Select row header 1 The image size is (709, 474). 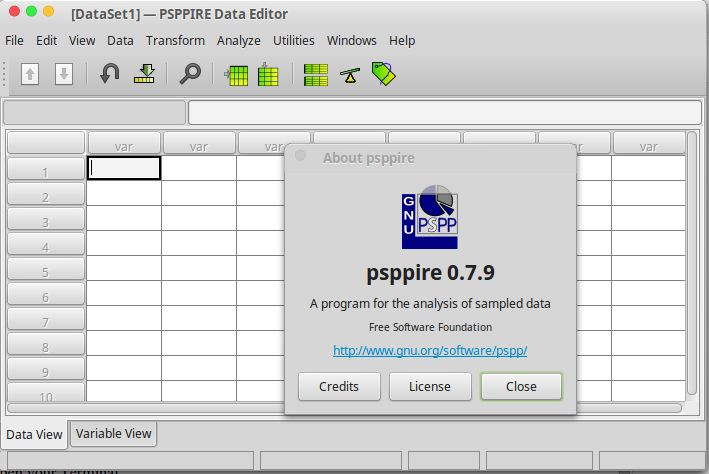46,169
